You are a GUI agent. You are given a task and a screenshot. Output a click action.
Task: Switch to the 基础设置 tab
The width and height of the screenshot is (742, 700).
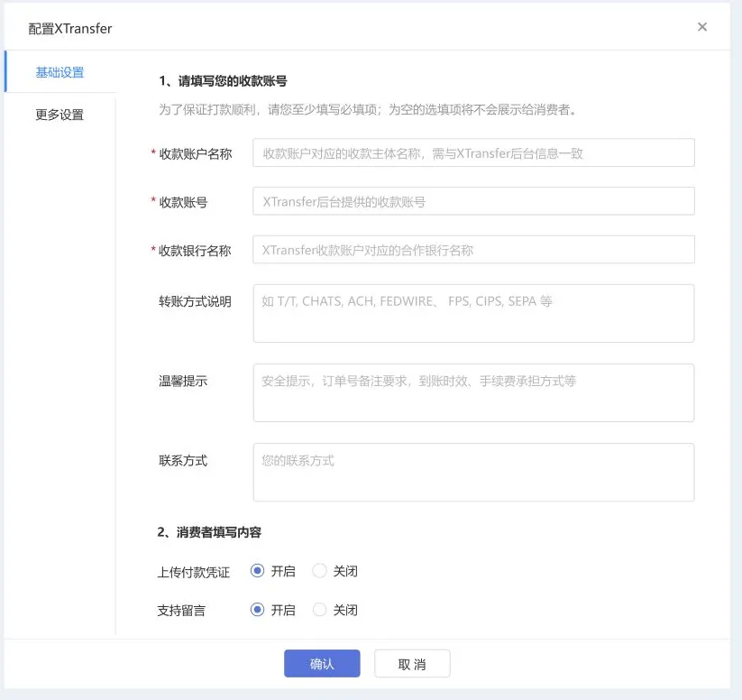click(60, 72)
